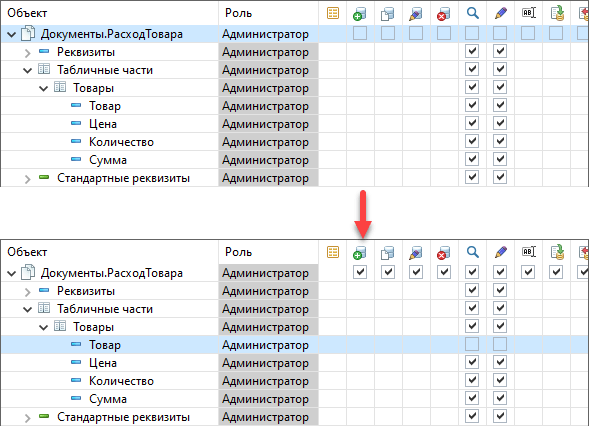This screenshot has width=589, height=426.
Task: Click the pencil Edit right icon in the lower header
Action: pyautogui.click(x=500, y=252)
